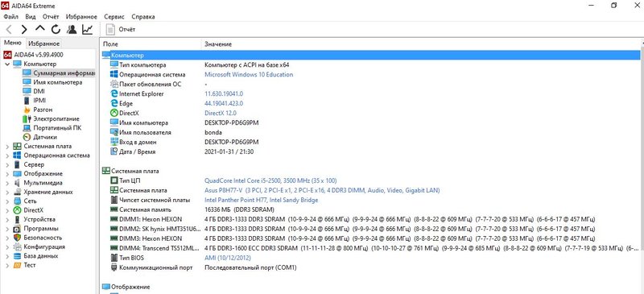Open the Отчёт menu in menu bar
644x294 pixels.
(51, 17)
